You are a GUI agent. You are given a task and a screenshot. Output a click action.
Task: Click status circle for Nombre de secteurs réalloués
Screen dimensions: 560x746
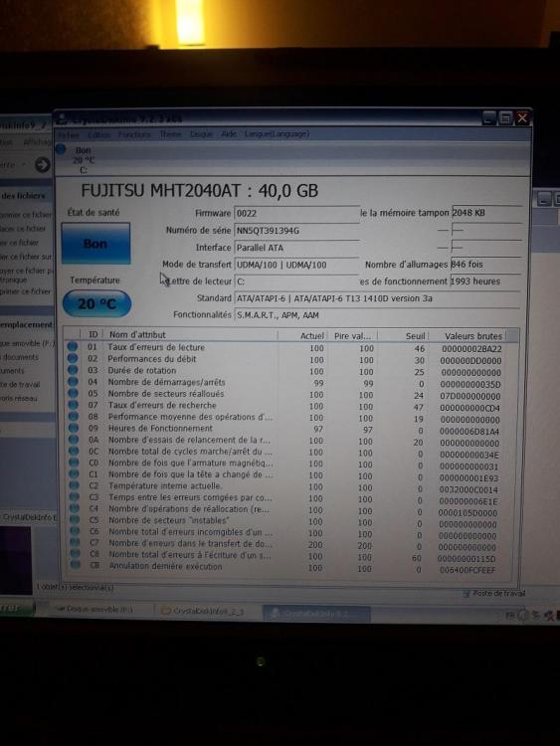coord(73,393)
